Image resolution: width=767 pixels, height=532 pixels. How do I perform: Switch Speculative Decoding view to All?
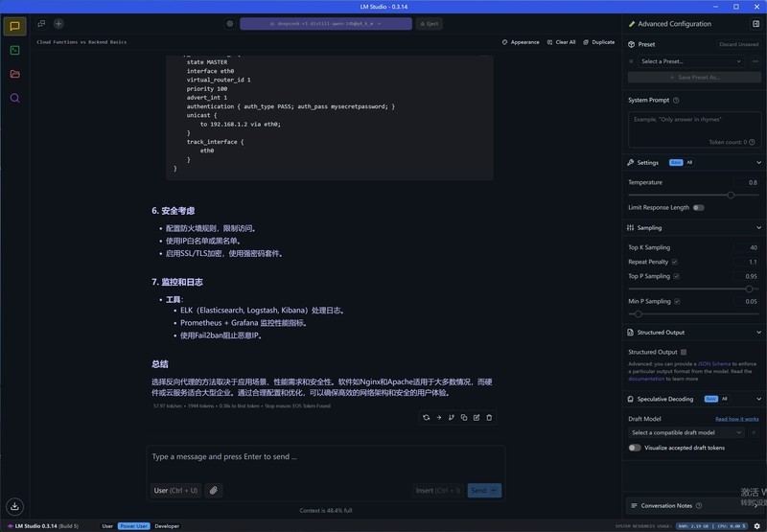(725, 399)
